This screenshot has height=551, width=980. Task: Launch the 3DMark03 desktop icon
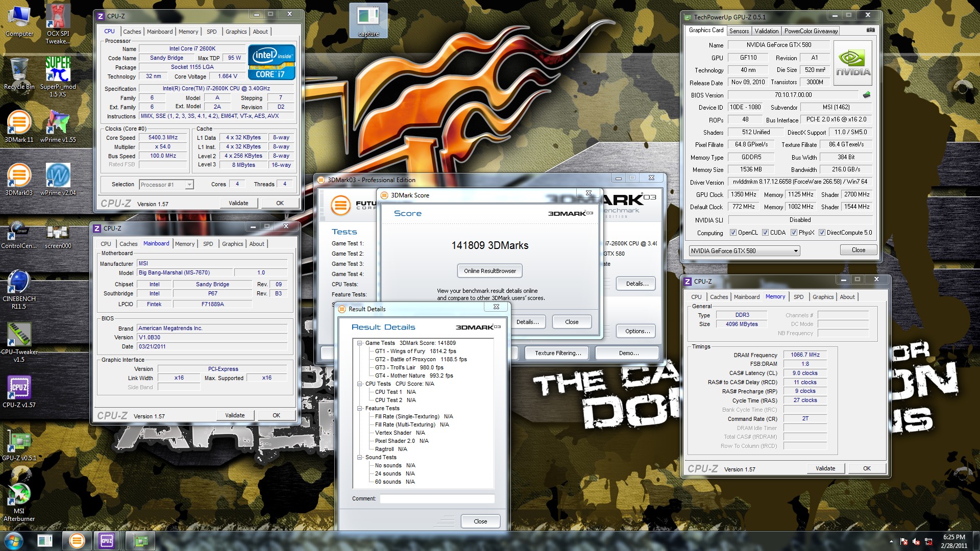tap(19, 180)
